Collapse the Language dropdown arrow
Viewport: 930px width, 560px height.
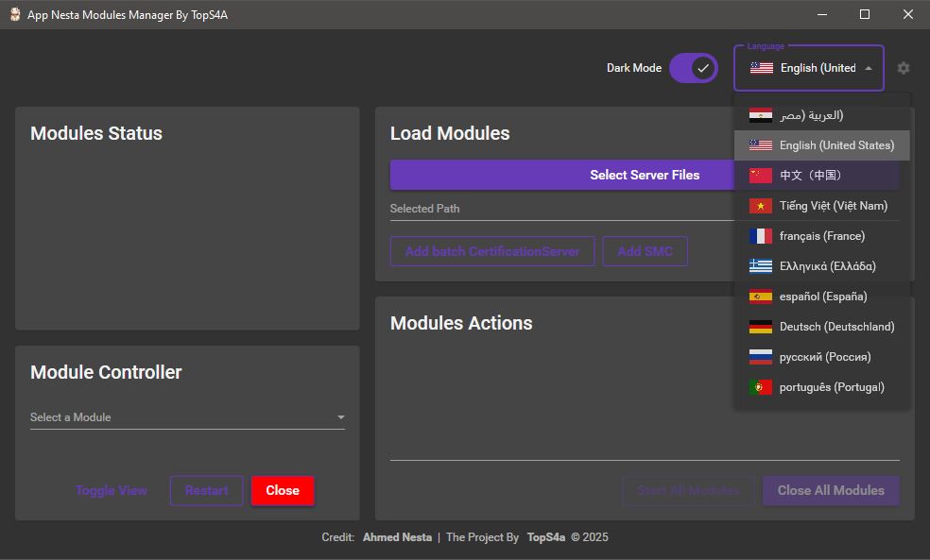868,67
